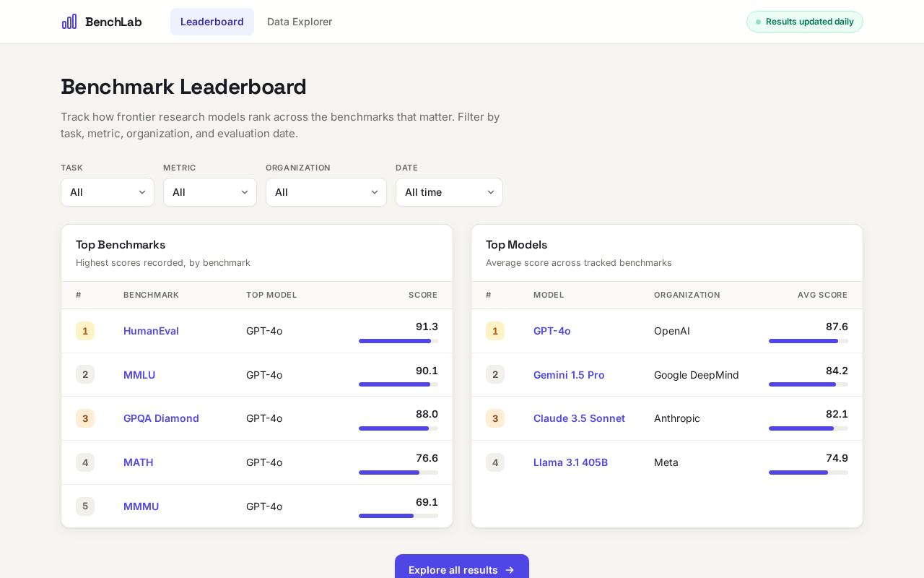924x578 pixels.
Task: Click the Model column header in Top Models
Action: pos(549,295)
